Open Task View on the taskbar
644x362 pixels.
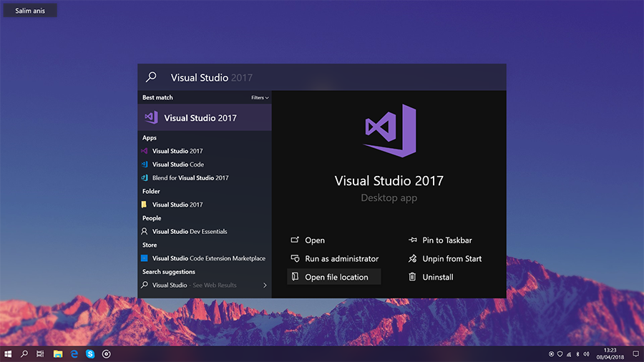point(40,354)
